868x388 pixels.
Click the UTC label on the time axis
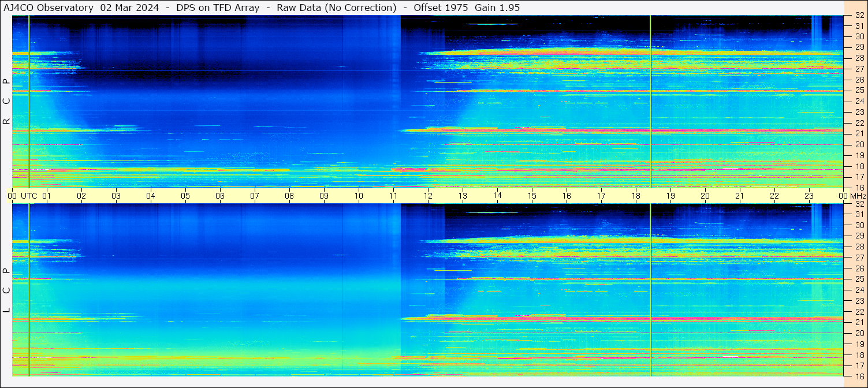tap(29, 196)
